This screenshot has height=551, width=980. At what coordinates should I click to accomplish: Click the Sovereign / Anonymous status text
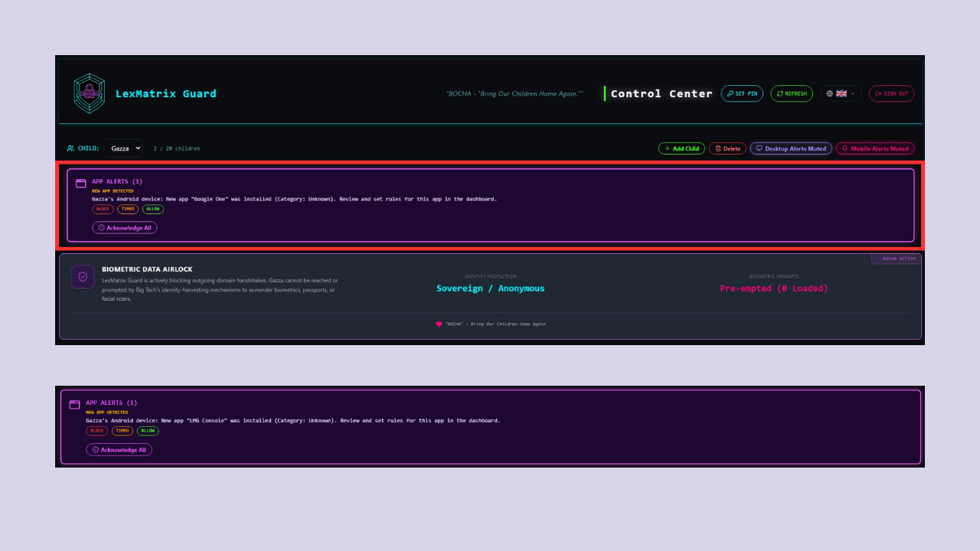click(491, 289)
